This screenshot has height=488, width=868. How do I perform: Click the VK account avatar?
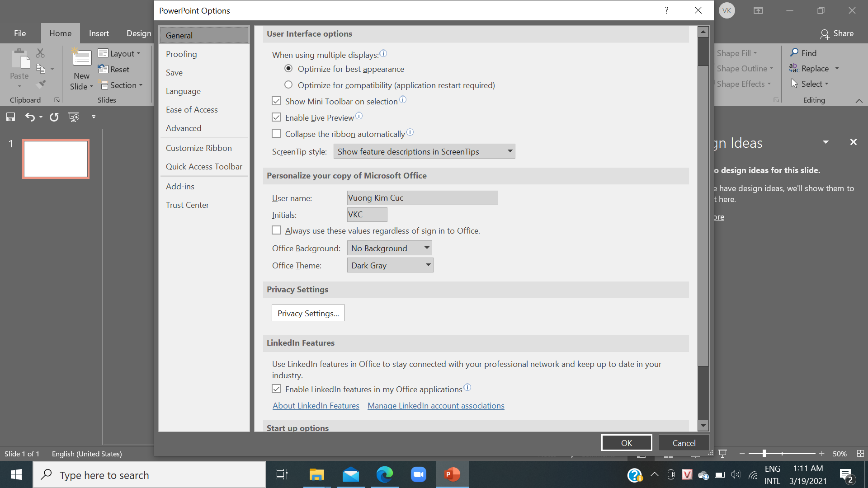click(x=727, y=11)
